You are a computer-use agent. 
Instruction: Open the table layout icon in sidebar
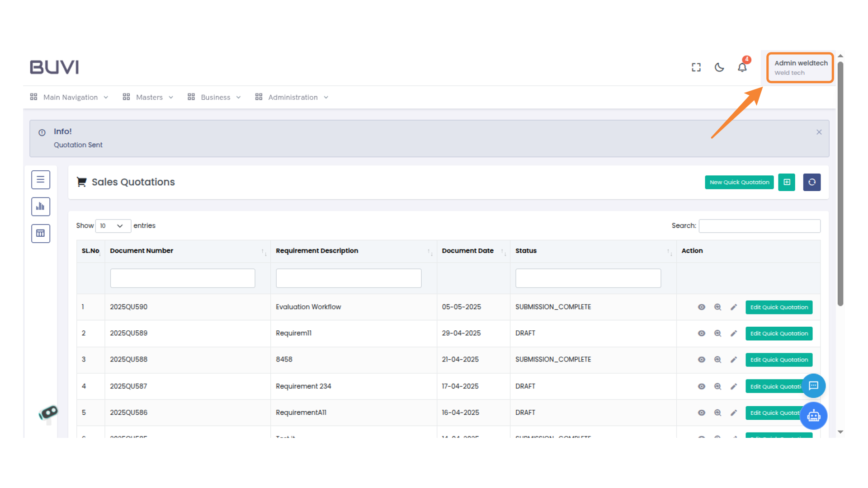tap(41, 233)
